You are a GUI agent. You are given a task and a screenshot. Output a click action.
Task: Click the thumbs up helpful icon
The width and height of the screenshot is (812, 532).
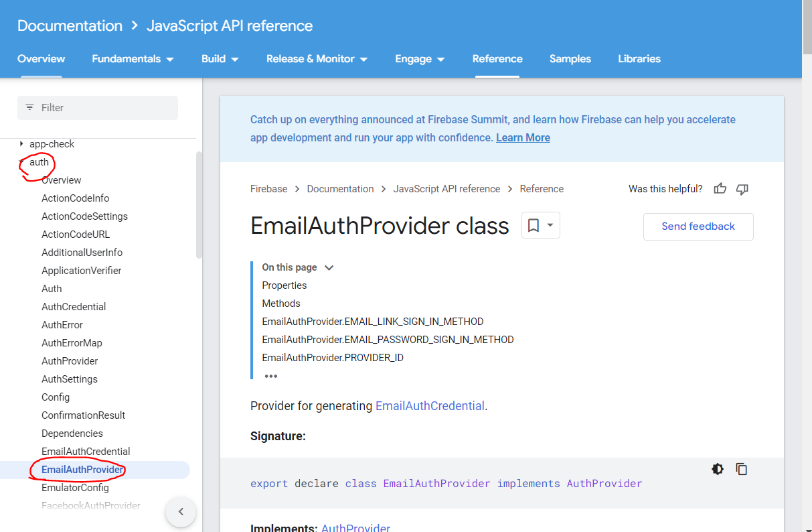[720, 189]
